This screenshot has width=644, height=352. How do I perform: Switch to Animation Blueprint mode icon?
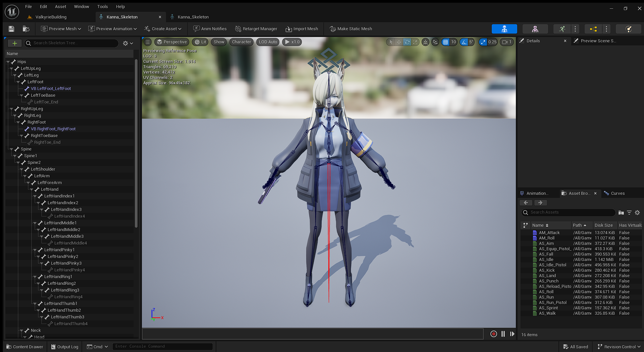593,29
